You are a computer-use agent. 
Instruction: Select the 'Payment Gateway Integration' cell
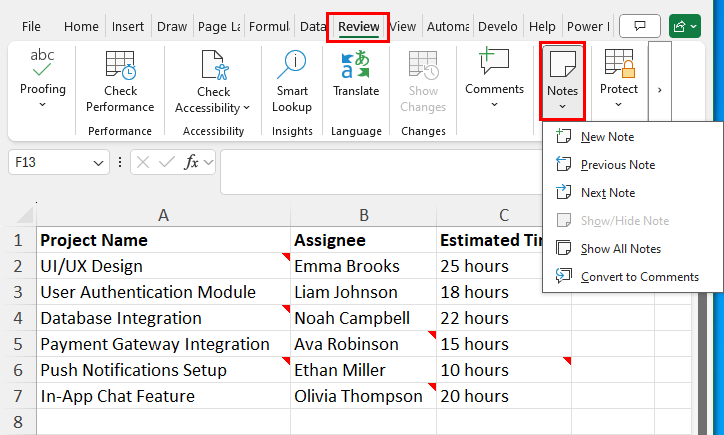point(163,344)
